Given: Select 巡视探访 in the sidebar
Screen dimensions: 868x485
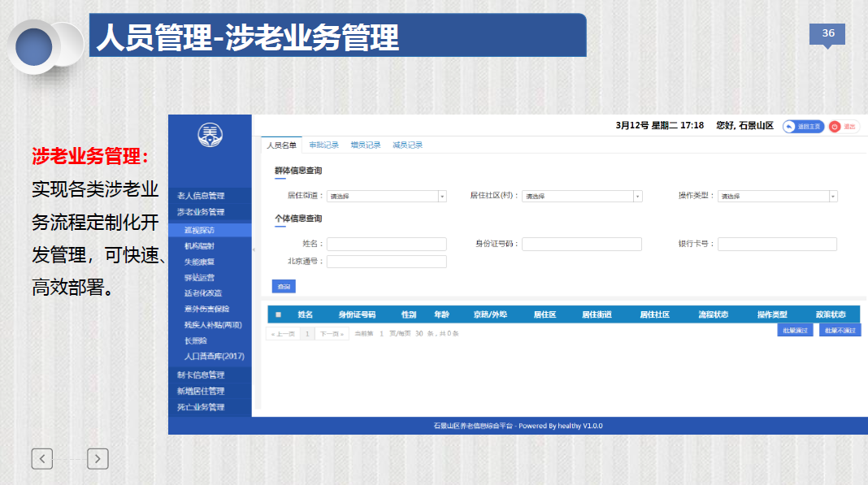Looking at the screenshot, I should [x=210, y=230].
